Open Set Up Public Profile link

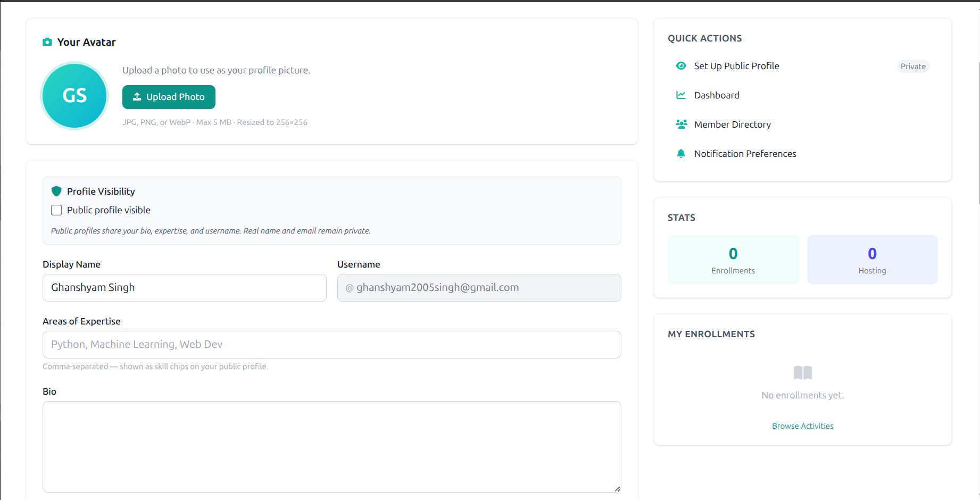coord(736,66)
